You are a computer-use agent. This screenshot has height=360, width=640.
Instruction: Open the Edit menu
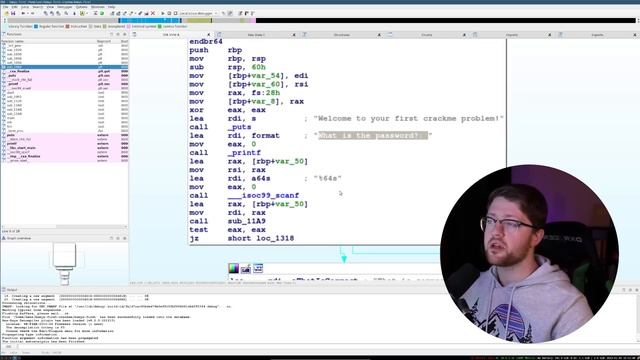point(14,7)
